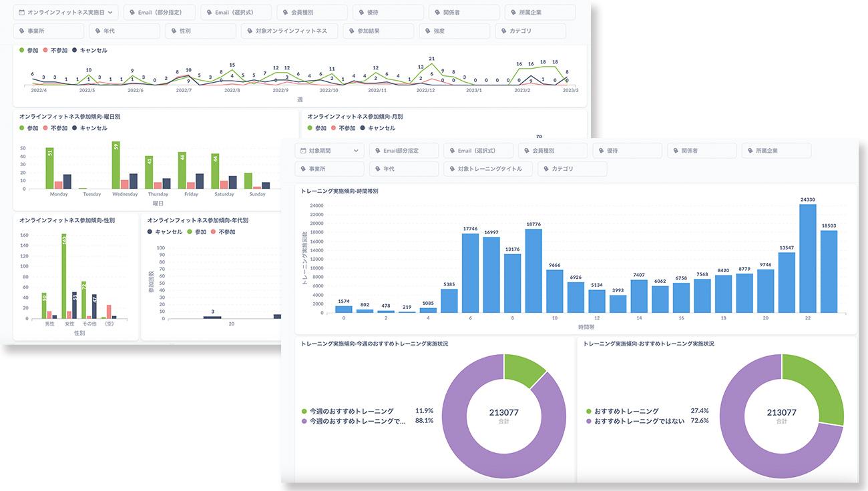Open カテゴリ filter in back dashboard
Image resolution: width=868 pixels, height=491 pixels.
(531, 31)
